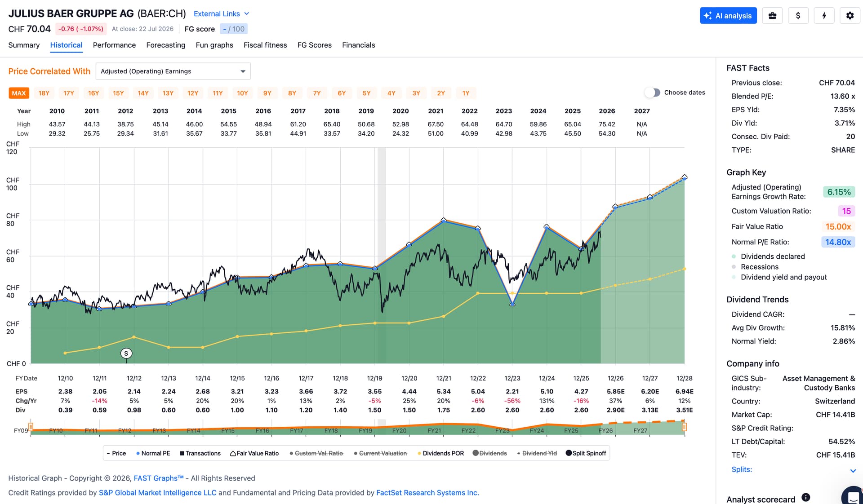
Task: Click the Blended P/E 13.60 x value
Action: pyautogui.click(x=842, y=96)
